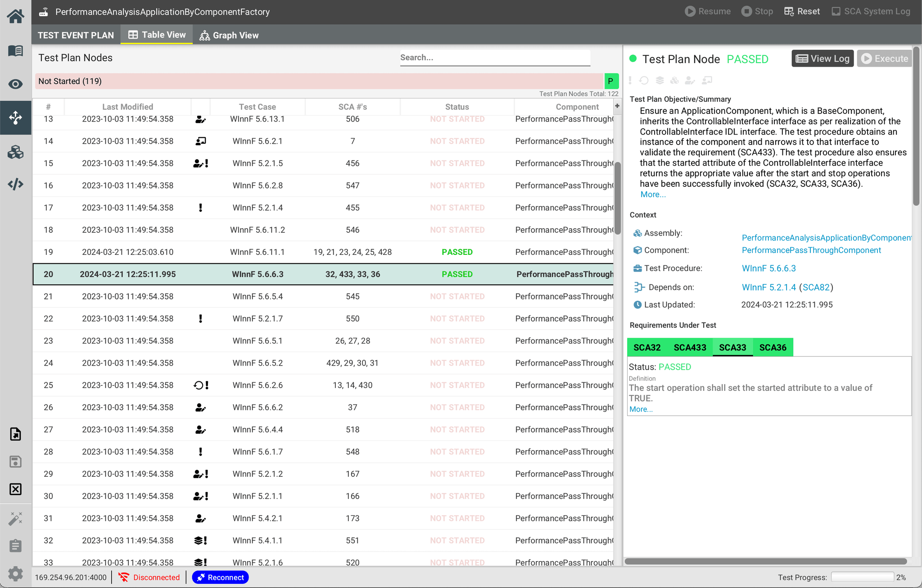Open the clipboard checklist icon in sidebar
This screenshot has height=588, width=922.
tap(15, 546)
